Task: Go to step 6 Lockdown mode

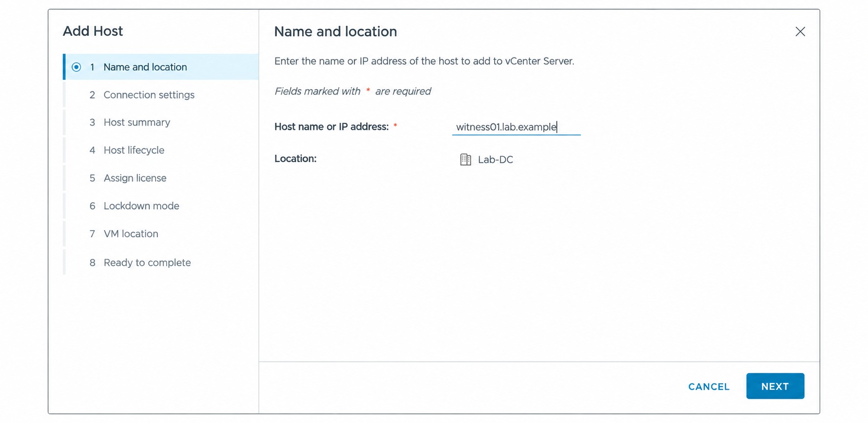Action: (x=161, y=206)
